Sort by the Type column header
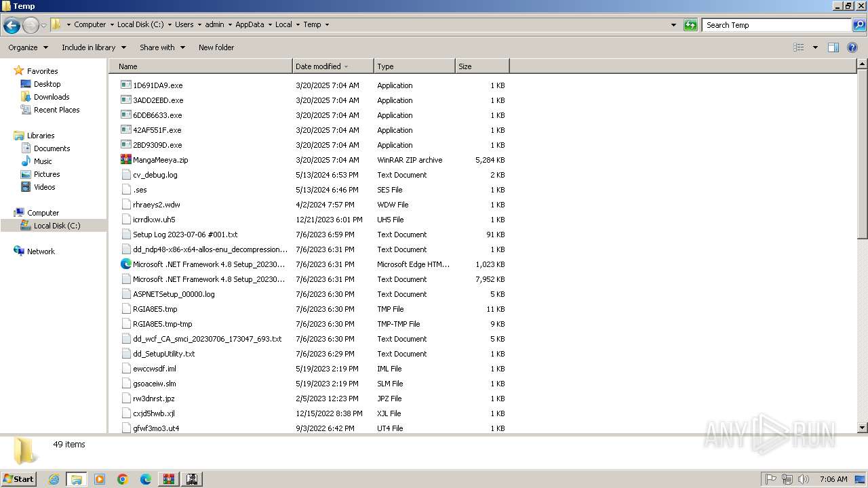 pos(414,66)
